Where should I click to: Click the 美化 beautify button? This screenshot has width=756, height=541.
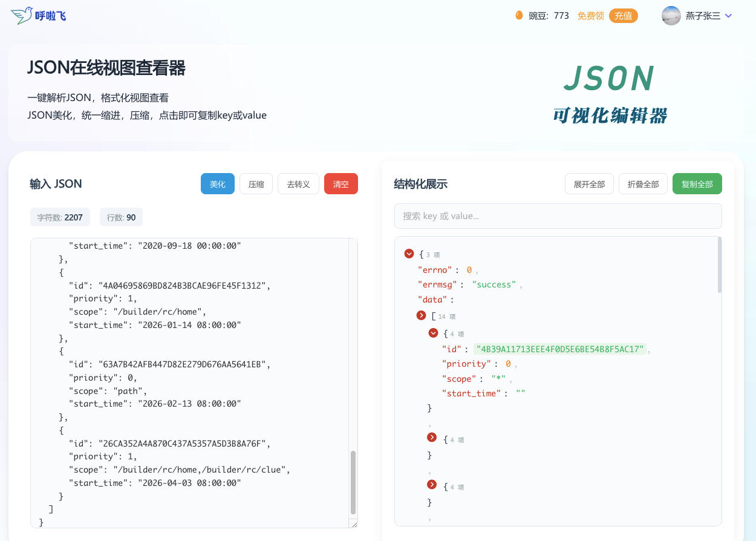pos(218,184)
